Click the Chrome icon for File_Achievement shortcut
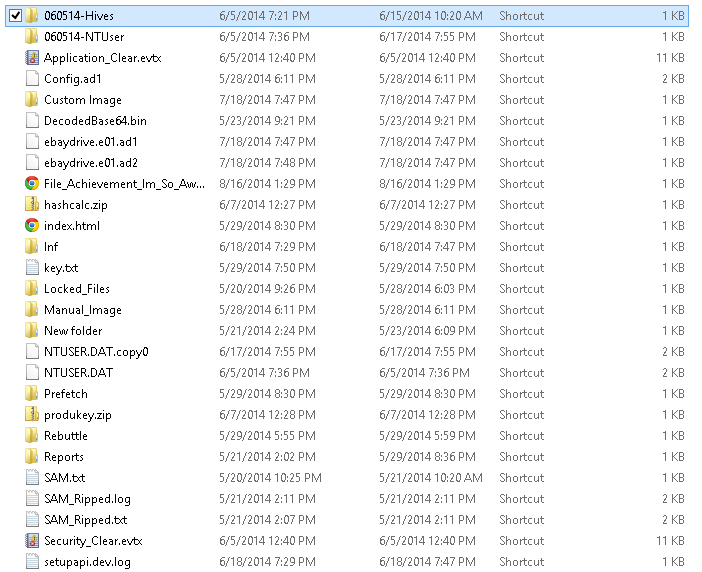This screenshot has height=572, width=702. coord(32,184)
